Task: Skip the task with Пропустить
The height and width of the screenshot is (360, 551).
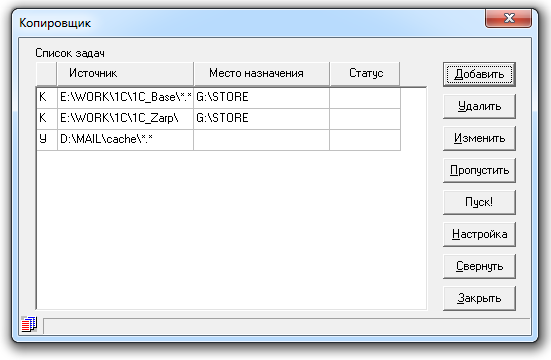Action: pos(479,170)
